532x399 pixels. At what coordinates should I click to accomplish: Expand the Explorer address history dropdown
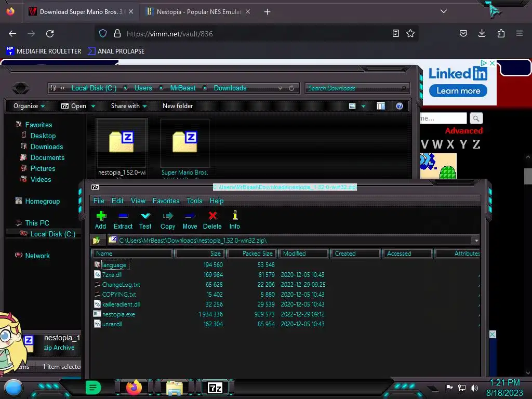(x=280, y=88)
